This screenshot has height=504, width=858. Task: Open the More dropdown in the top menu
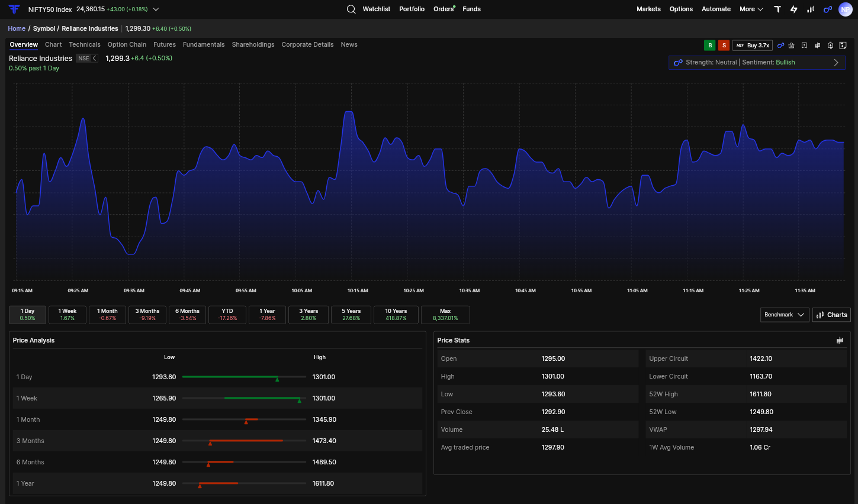point(751,9)
